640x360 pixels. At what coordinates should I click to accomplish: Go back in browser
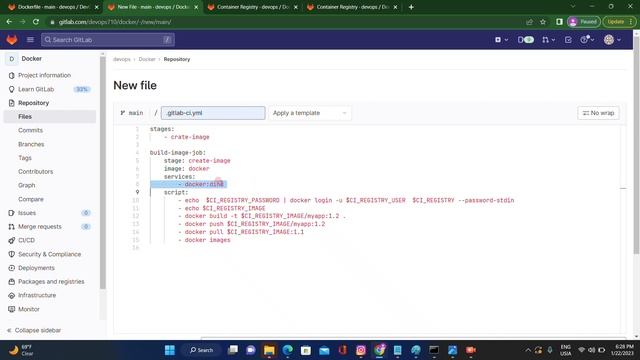(x=9, y=22)
